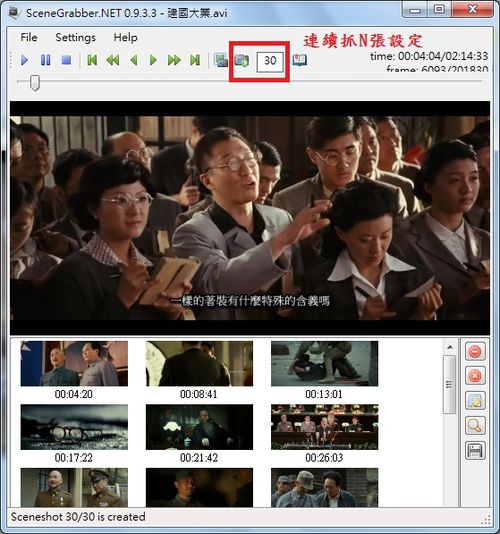Open the Settings menu
Screen dimensions: 500x534
tap(76, 37)
